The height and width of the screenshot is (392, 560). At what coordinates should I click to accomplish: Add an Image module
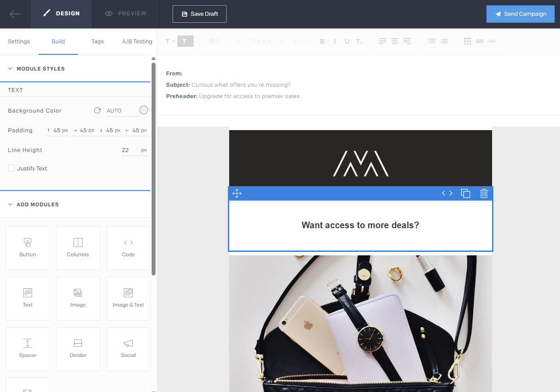[x=78, y=299]
